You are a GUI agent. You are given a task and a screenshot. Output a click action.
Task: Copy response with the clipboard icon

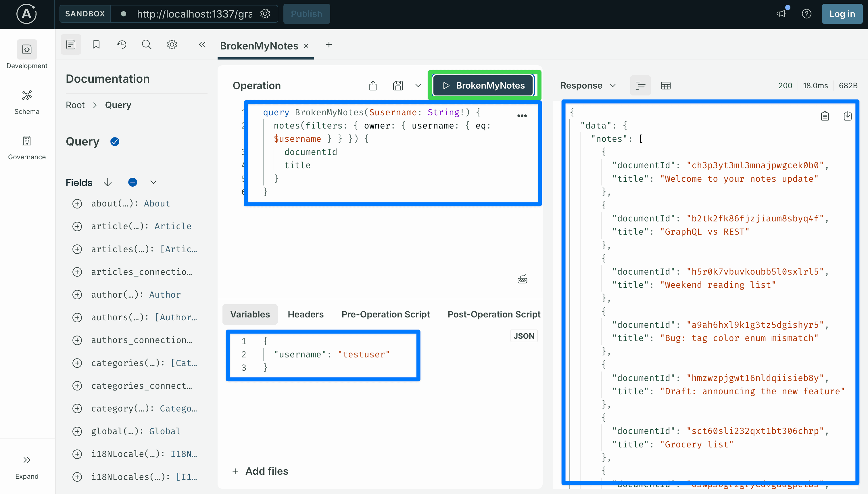point(825,116)
